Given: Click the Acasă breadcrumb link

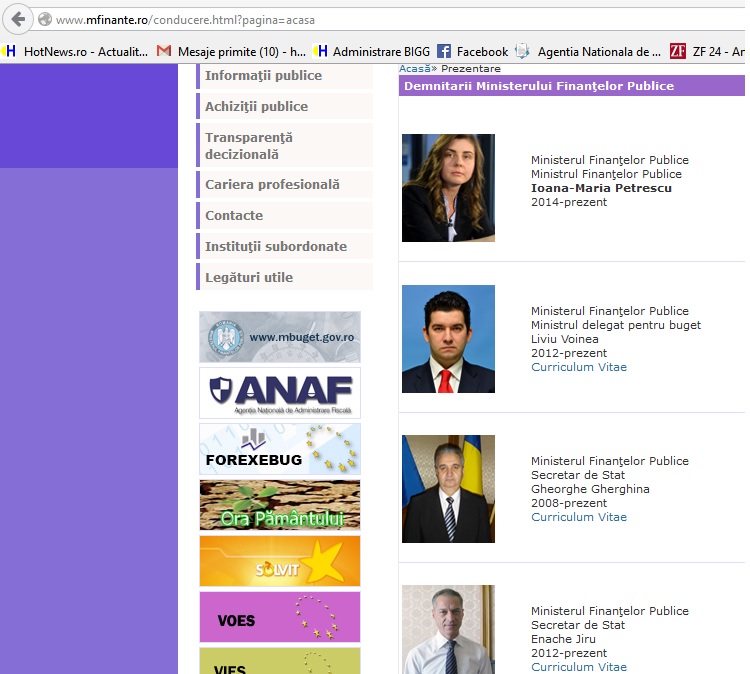Looking at the screenshot, I should pyautogui.click(x=414, y=68).
